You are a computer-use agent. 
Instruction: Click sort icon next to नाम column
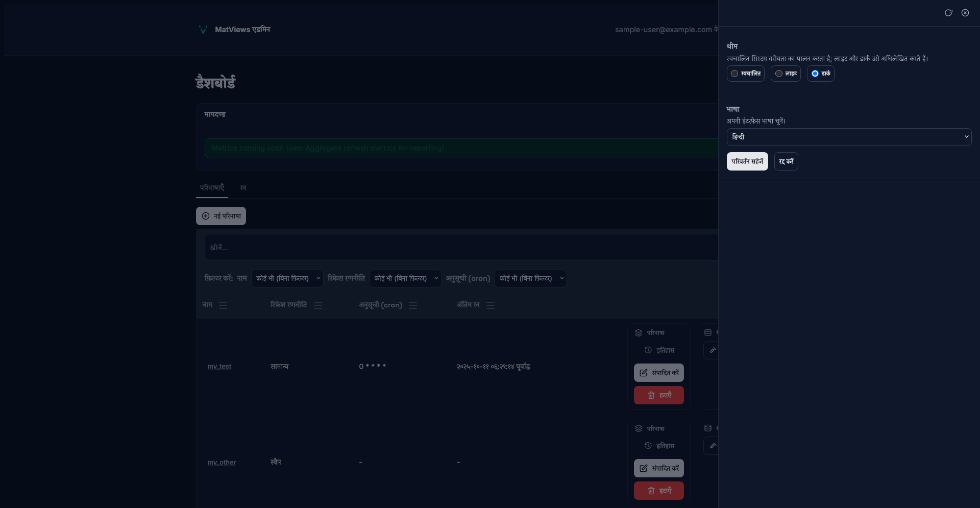[223, 305]
